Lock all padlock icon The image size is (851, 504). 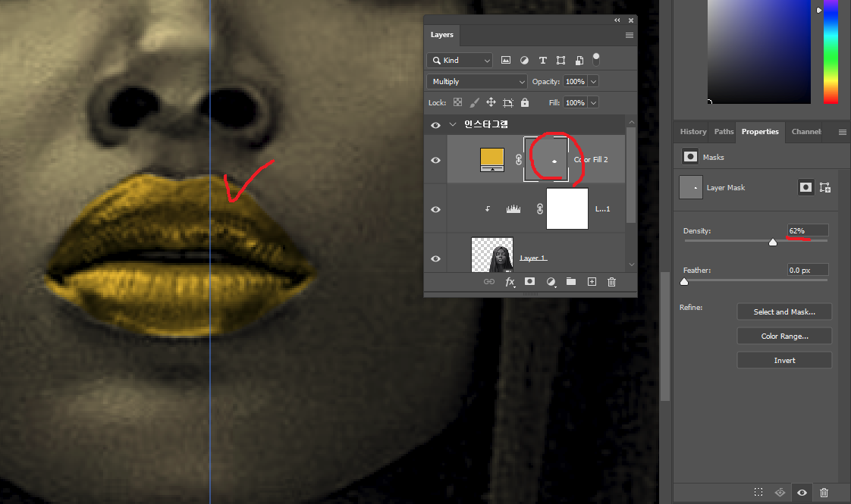coord(525,102)
